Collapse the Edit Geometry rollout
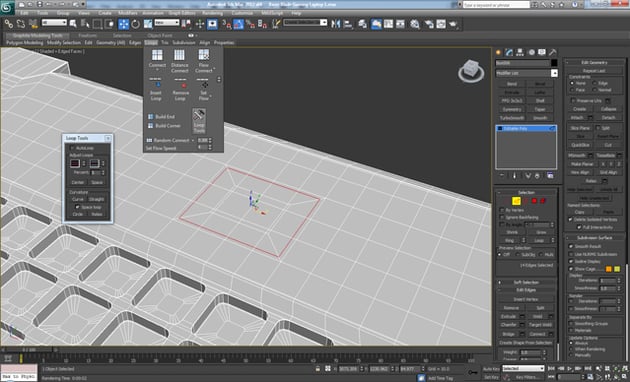630x382 pixels. tap(594, 62)
